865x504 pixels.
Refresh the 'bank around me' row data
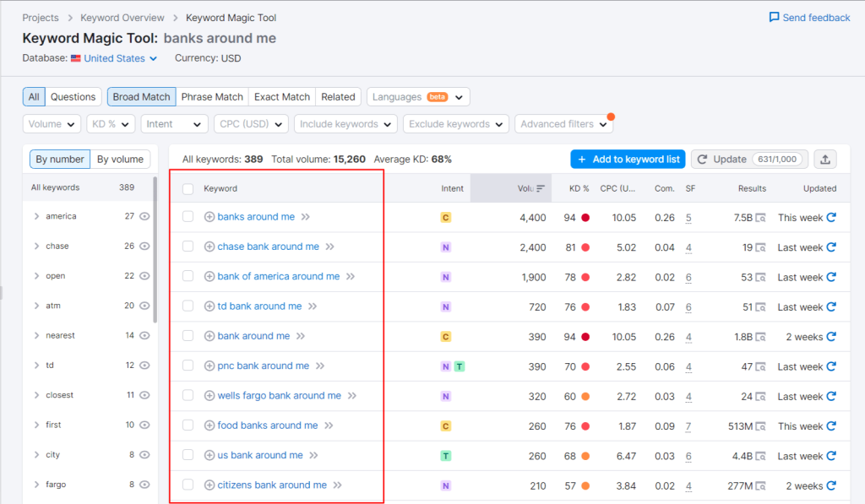[x=831, y=336]
